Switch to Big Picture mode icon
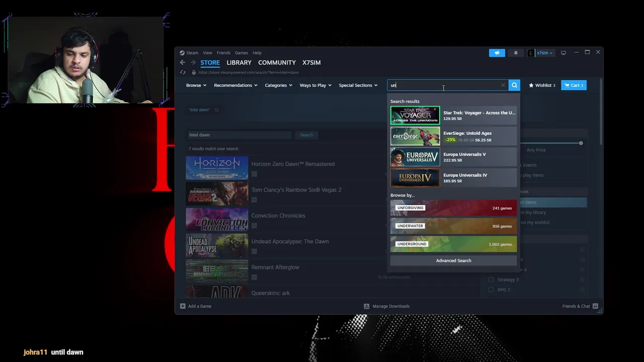644x362 pixels. (x=563, y=53)
